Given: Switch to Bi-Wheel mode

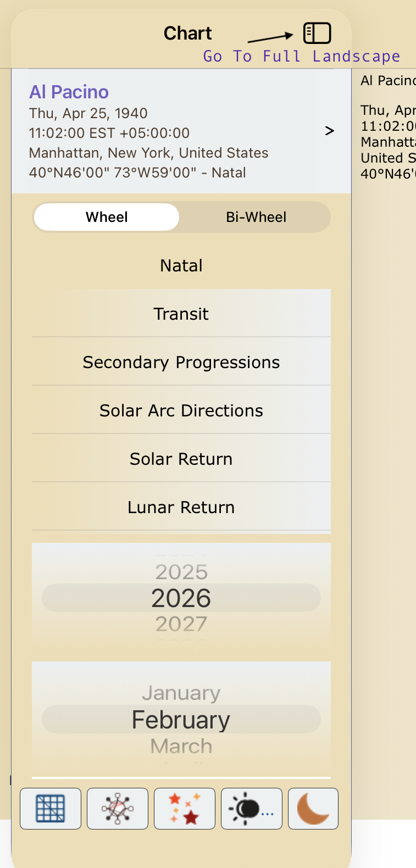Looking at the screenshot, I should (256, 217).
